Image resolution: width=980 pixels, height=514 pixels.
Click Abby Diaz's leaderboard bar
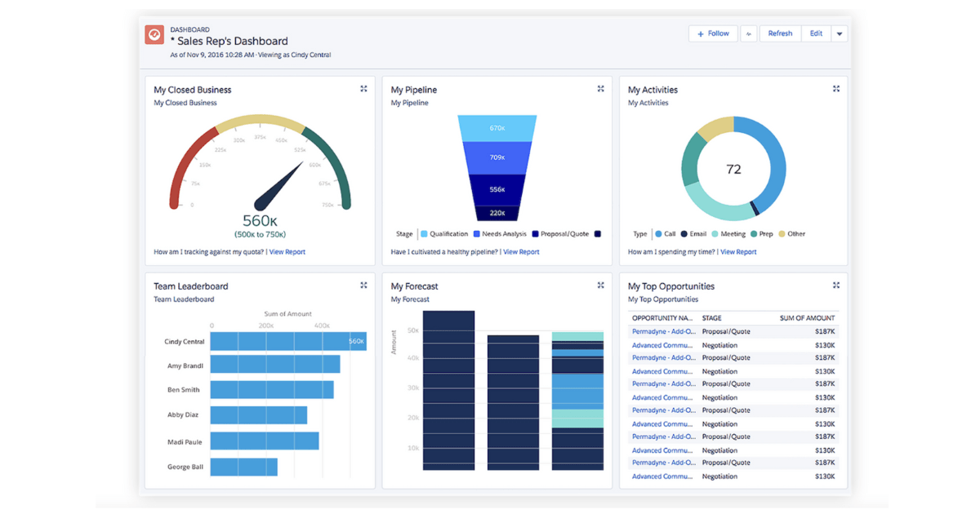[259, 414]
